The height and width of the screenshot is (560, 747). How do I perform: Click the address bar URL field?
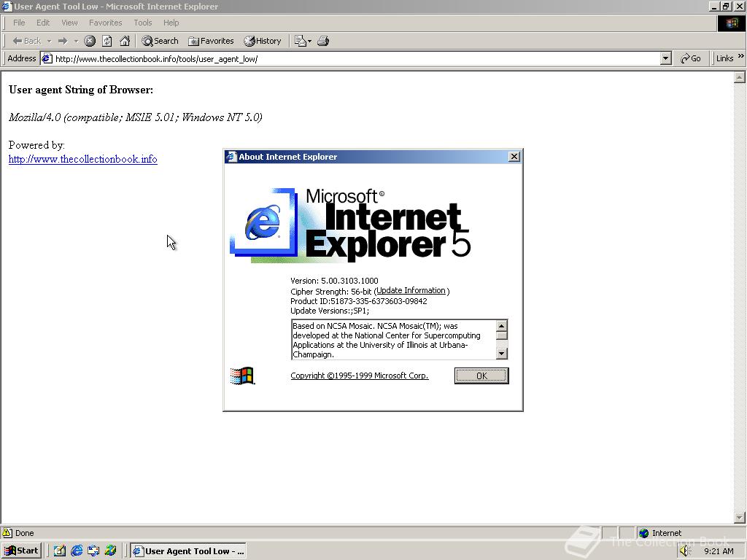point(352,59)
